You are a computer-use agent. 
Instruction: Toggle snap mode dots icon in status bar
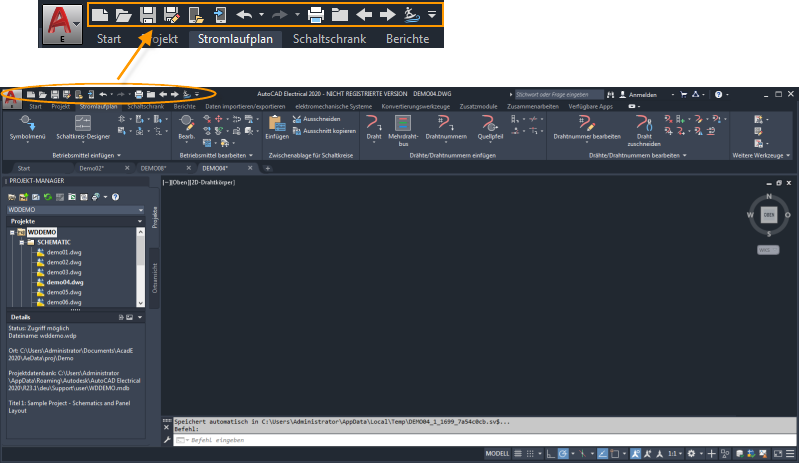point(530,453)
